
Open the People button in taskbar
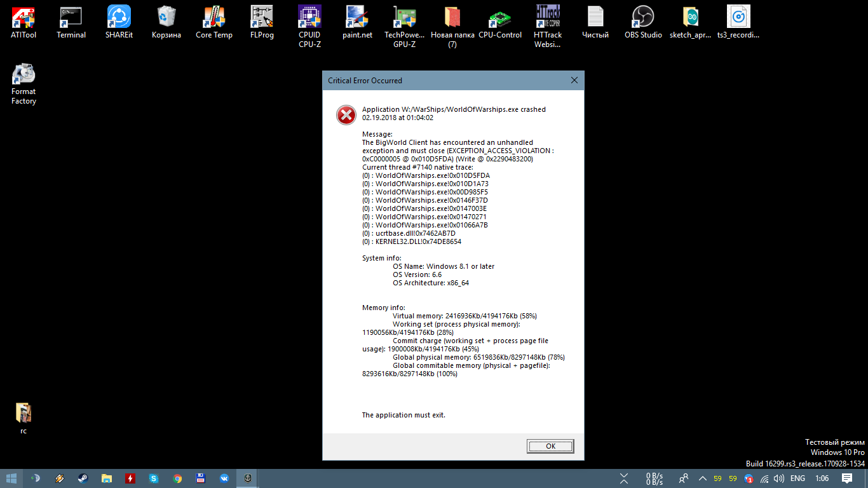coord(684,478)
